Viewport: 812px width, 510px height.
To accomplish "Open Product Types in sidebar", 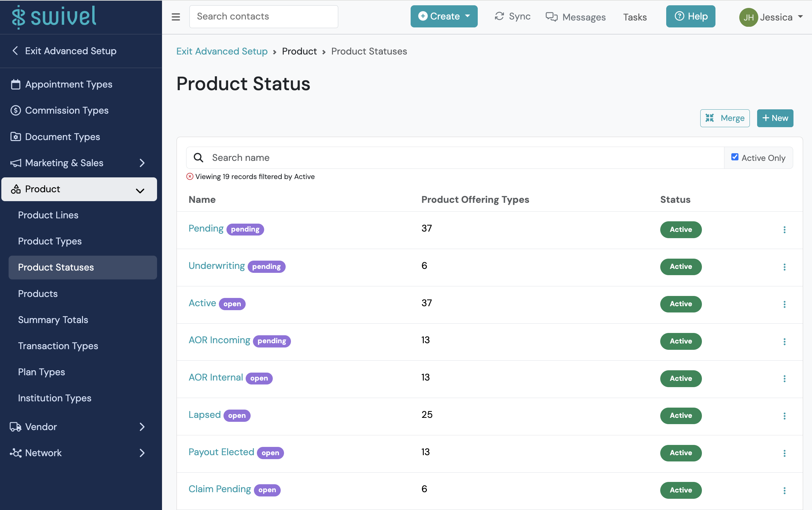I will pyautogui.click(x=50, y=241).
